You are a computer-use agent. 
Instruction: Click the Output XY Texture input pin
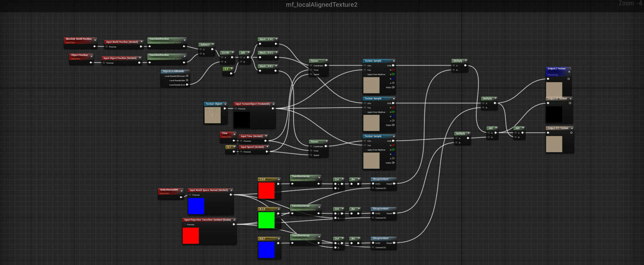(x=548, y=103)
